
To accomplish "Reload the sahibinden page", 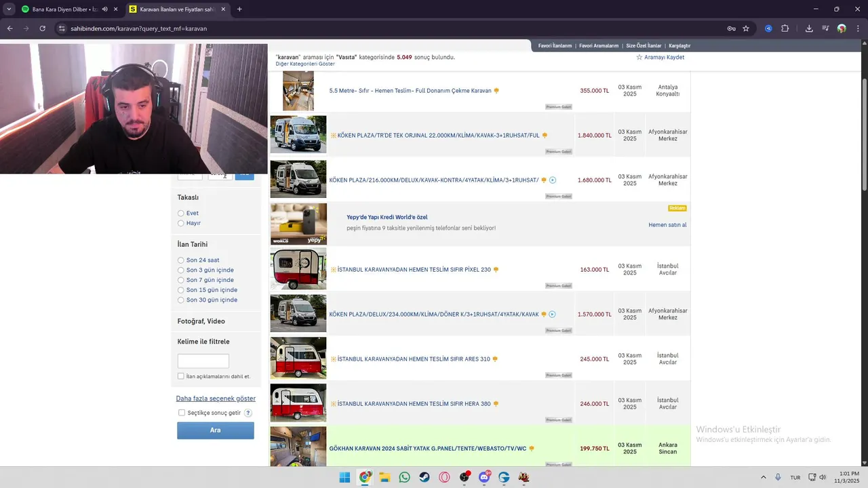I will (42, 28).
